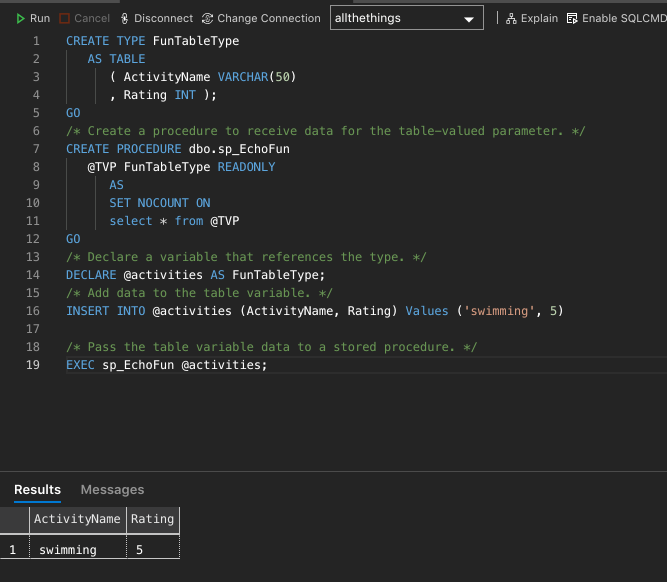The width and height of the screenshot is (667, 582).
Task: Click comment 'Add data to the table variable'
Action: (199, 293)
